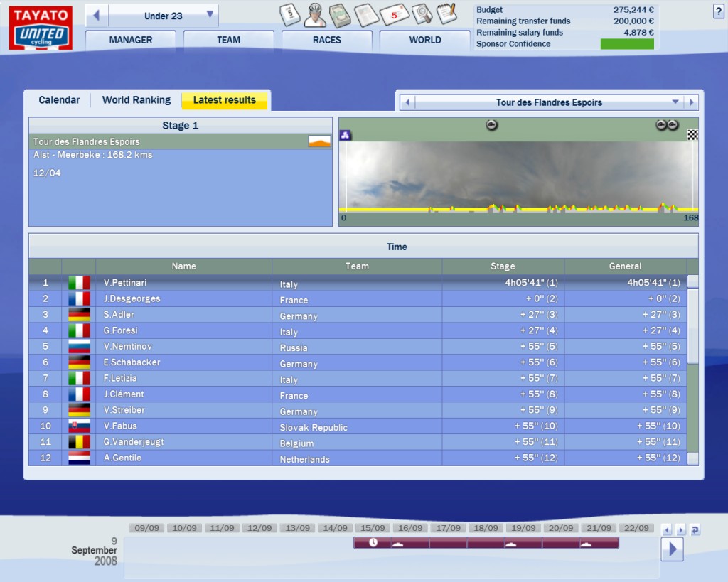
Task: Select the time-trial clock marker on 15/09
Action: (373, 542)
